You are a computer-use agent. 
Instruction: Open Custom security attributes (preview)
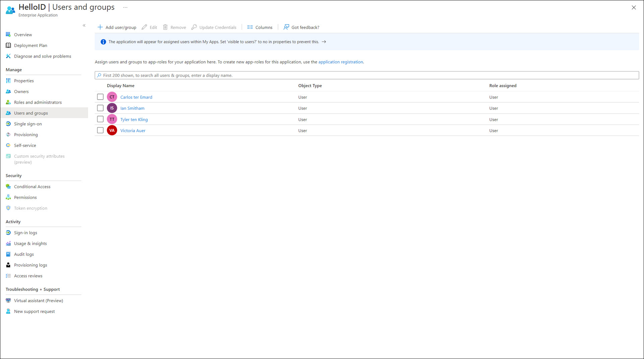[39, 159]
